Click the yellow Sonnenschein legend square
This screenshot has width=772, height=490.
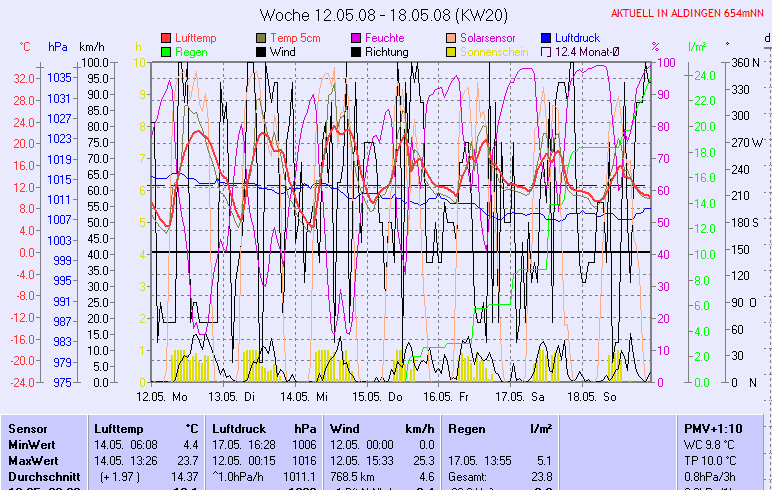coord(452,51)
